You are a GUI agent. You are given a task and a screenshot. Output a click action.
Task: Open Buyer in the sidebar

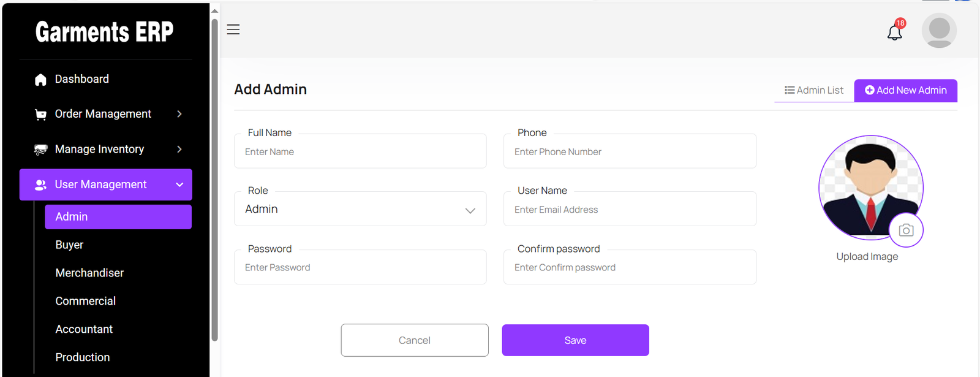click(69, 245)
